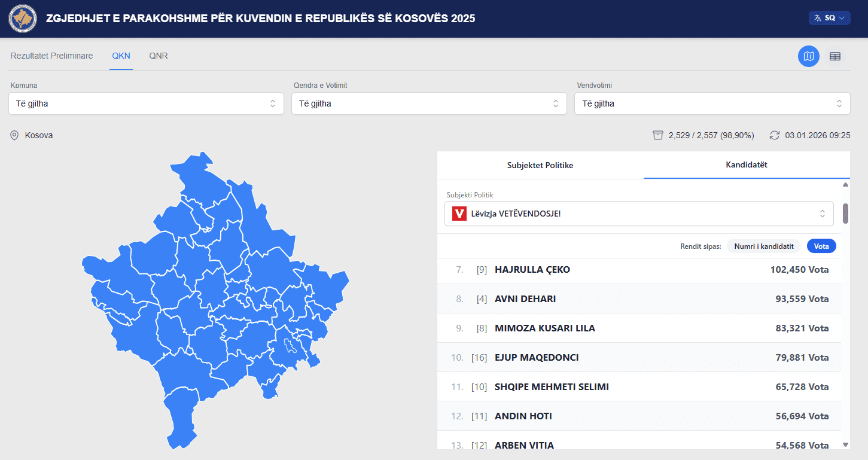This screenshot has height=460, width=868.
Task: Sort candidates by Vota
Action: coord(821,246)
